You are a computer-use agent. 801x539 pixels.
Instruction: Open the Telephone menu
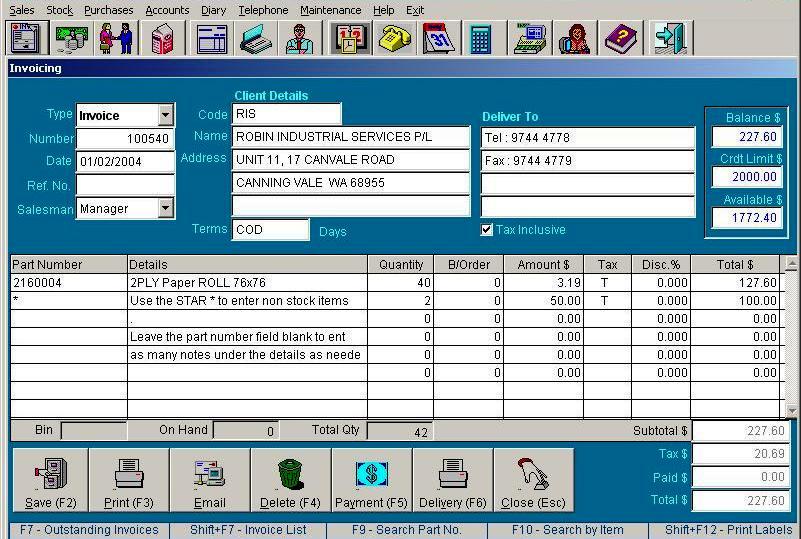[263, 10]
